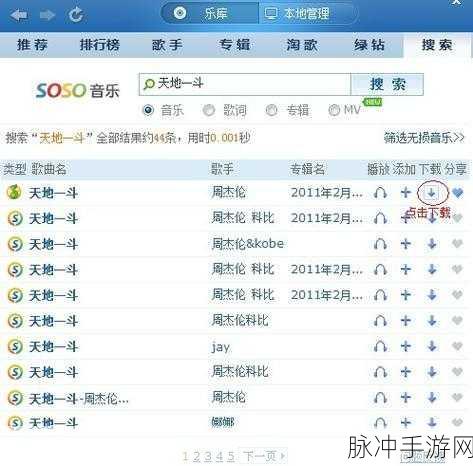Click the S type icon of the jay row

point(15,346)
